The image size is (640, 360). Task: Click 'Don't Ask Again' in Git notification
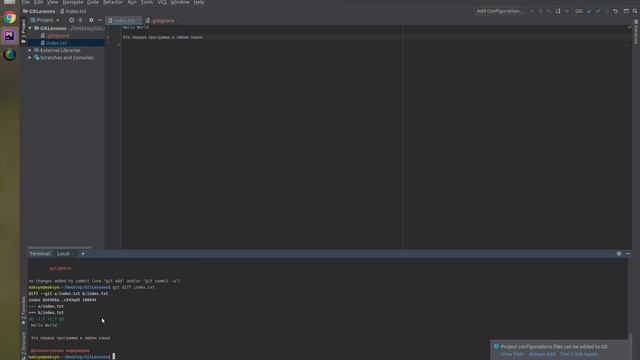[x=578, y=354]
